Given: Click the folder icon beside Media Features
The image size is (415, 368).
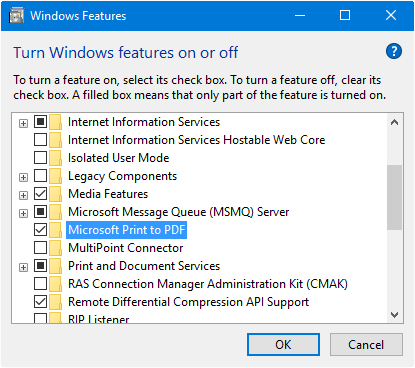Looking at the screenshot, I should (55, 194).
